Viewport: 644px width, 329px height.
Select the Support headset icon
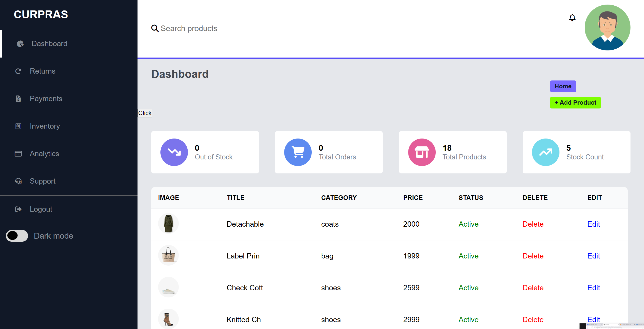click(18, 181)
